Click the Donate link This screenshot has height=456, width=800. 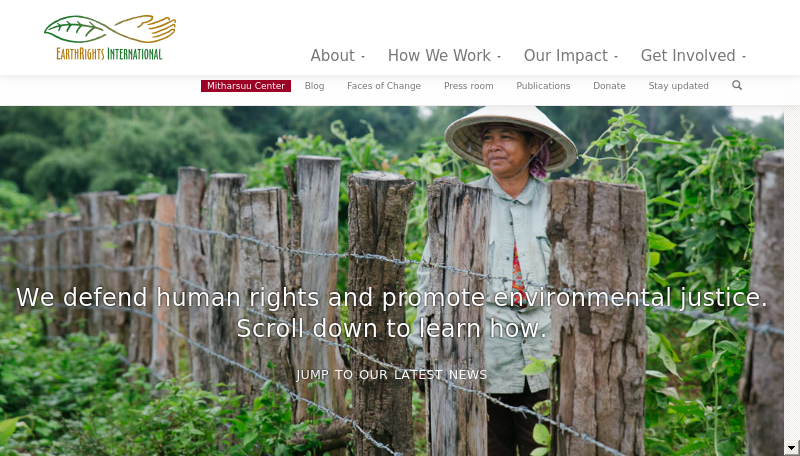pyautogui.click(x=609, y=86)
